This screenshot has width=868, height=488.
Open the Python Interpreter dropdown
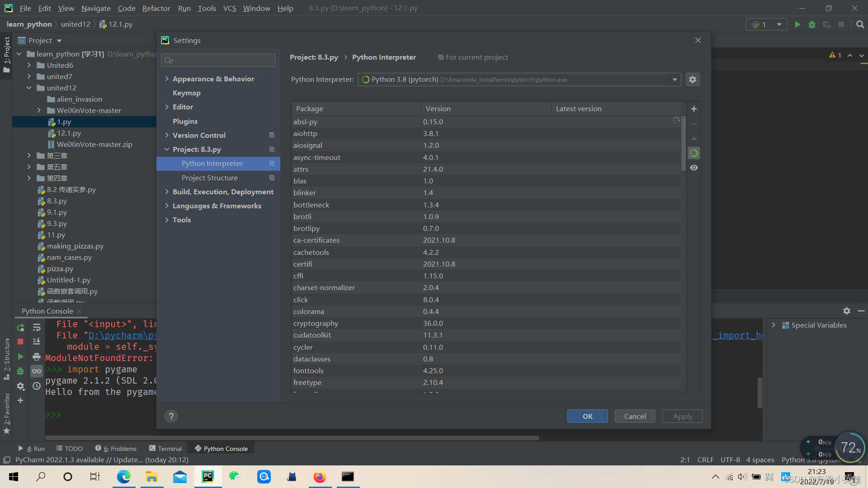click(675, 80)
